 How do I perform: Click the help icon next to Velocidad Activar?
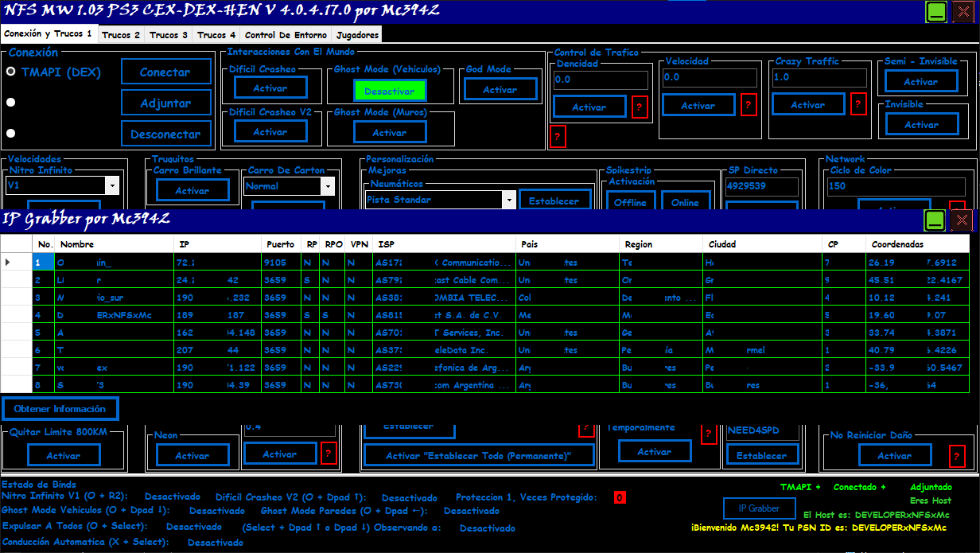pyautogui.click(x=749, y=105)
